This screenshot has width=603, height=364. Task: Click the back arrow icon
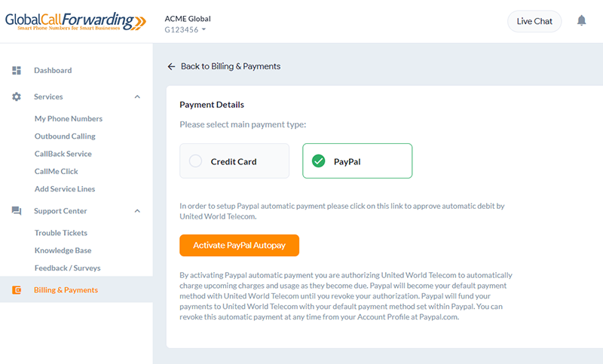coord(172,66)
